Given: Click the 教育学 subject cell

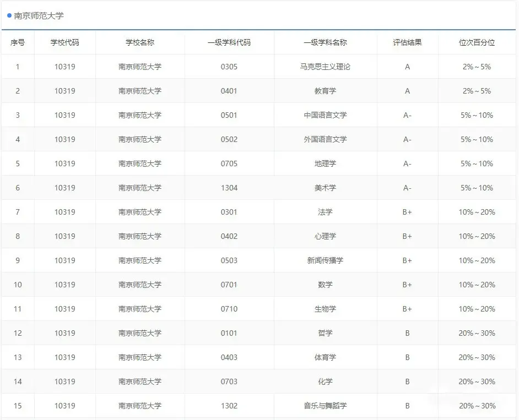Looking at the screenshot, I should [x=326, y=91].
